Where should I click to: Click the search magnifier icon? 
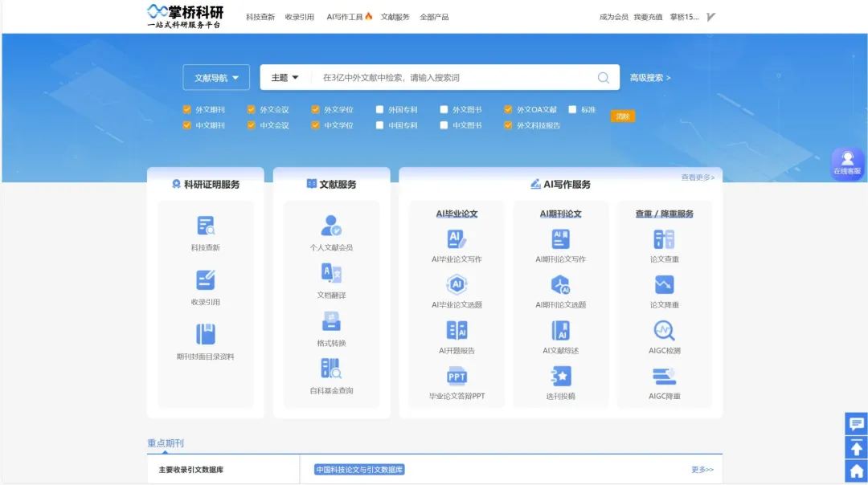coord(603,78)
